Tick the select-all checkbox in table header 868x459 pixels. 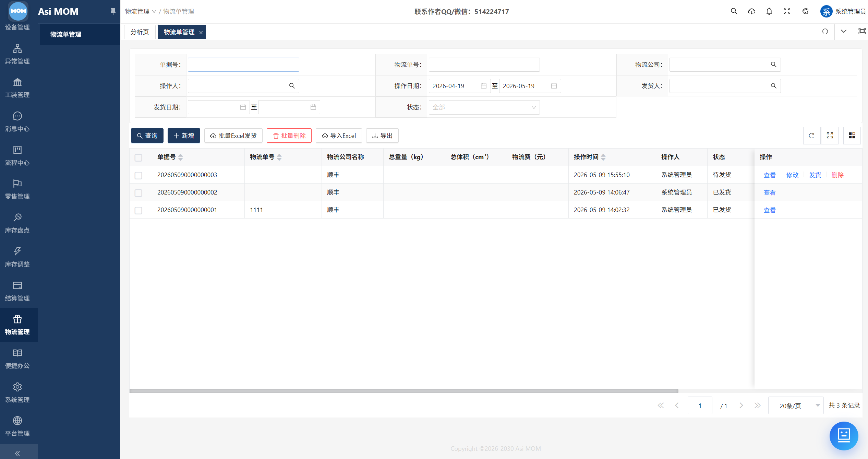click(x=138, y=158)
